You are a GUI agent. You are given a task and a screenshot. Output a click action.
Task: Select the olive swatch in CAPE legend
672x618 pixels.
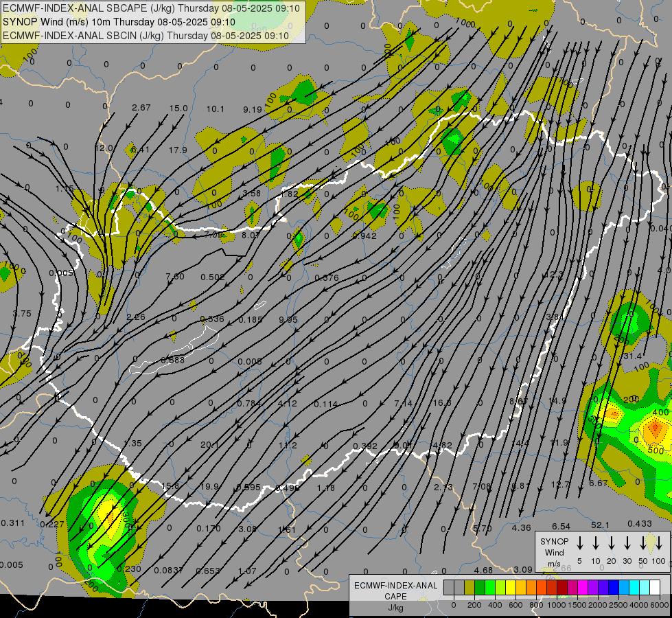[470, 588]
